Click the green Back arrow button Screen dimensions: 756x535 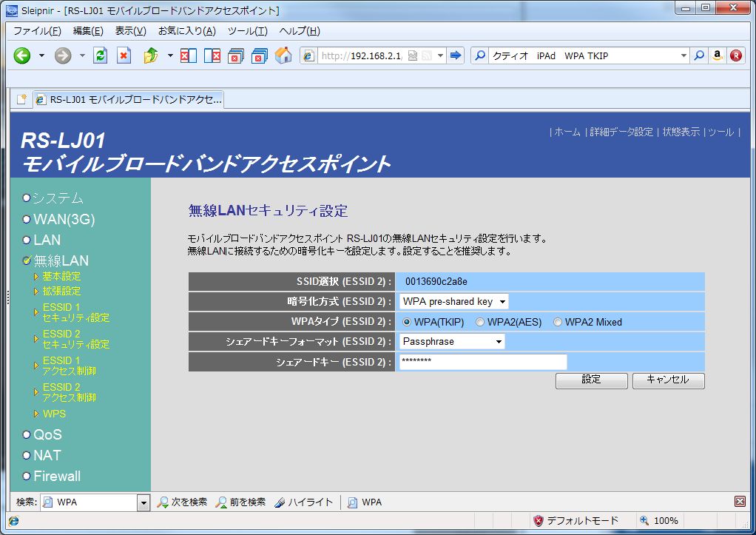(x=21, y=56)
